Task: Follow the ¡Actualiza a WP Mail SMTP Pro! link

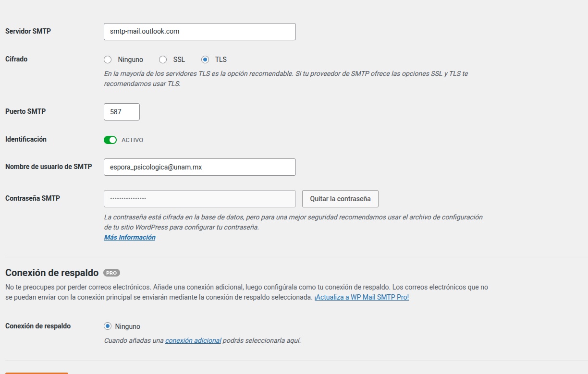Action: [361, 297]
